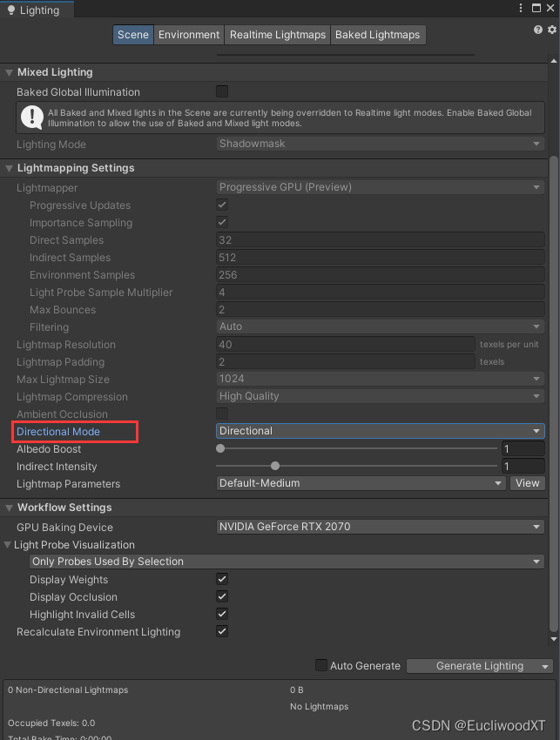Enable Baked Global Illumination checkbox
This screenshot has width=560, height=740.
click(222, 91)
